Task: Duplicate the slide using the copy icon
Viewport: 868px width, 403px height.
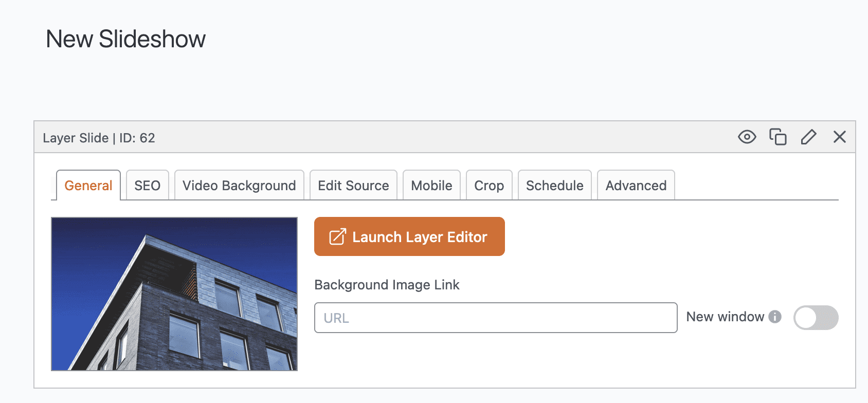Action: (777, 137)
